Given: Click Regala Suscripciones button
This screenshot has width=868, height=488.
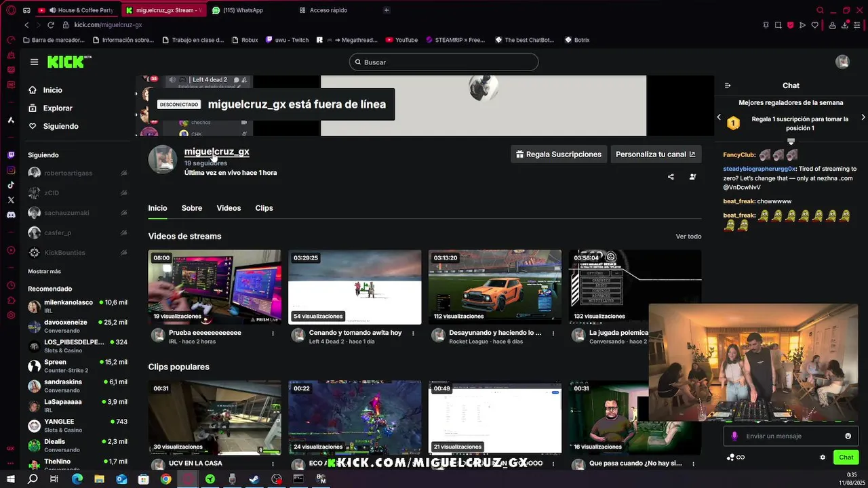Looking at the screenshot, I should point(558,155).
